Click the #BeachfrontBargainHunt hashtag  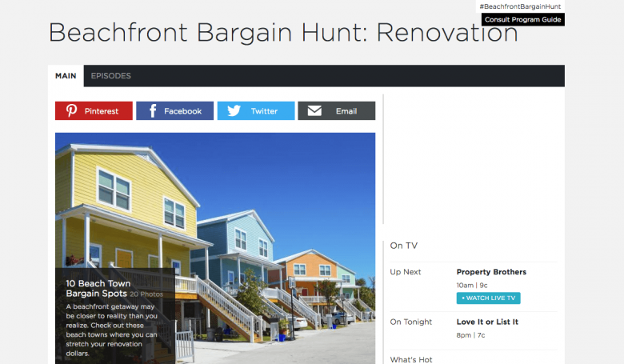520,6
